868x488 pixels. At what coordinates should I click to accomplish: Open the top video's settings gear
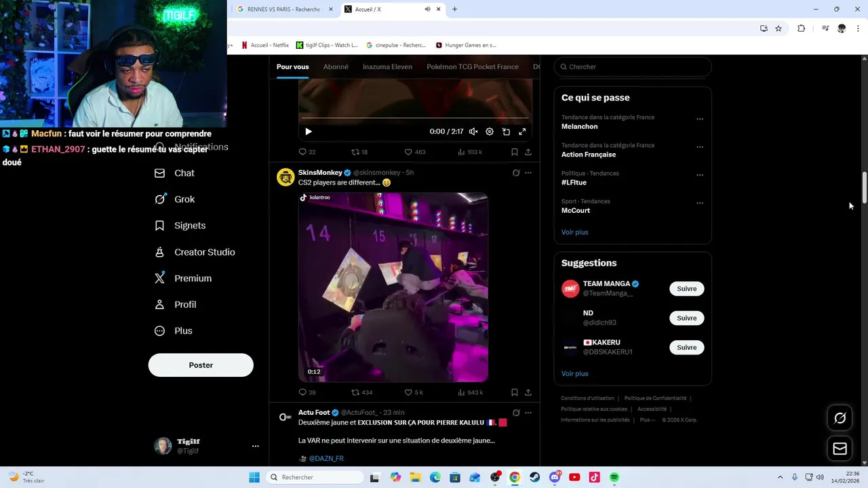coord(490,131)
